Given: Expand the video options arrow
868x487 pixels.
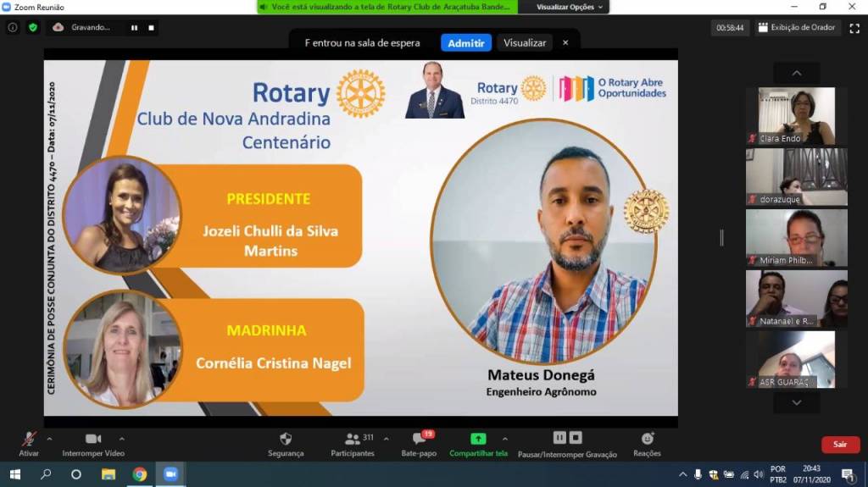Looking at the screenshot, I should tap(121, 439).
